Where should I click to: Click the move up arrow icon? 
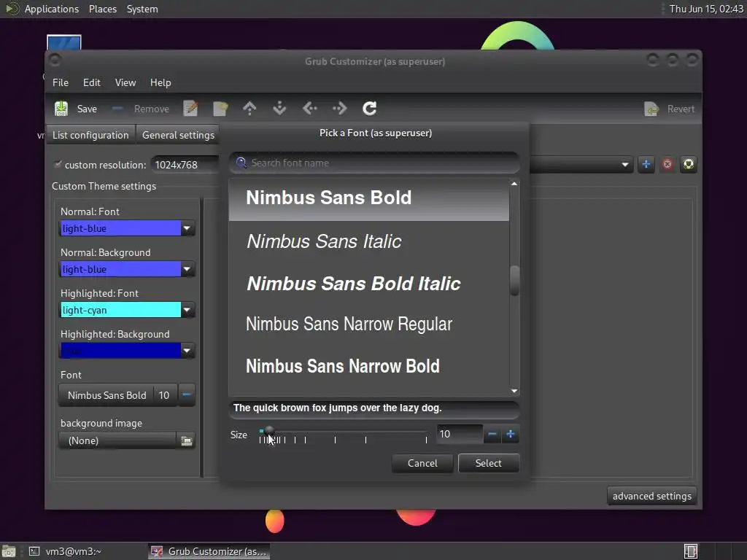tap(249, 109)
